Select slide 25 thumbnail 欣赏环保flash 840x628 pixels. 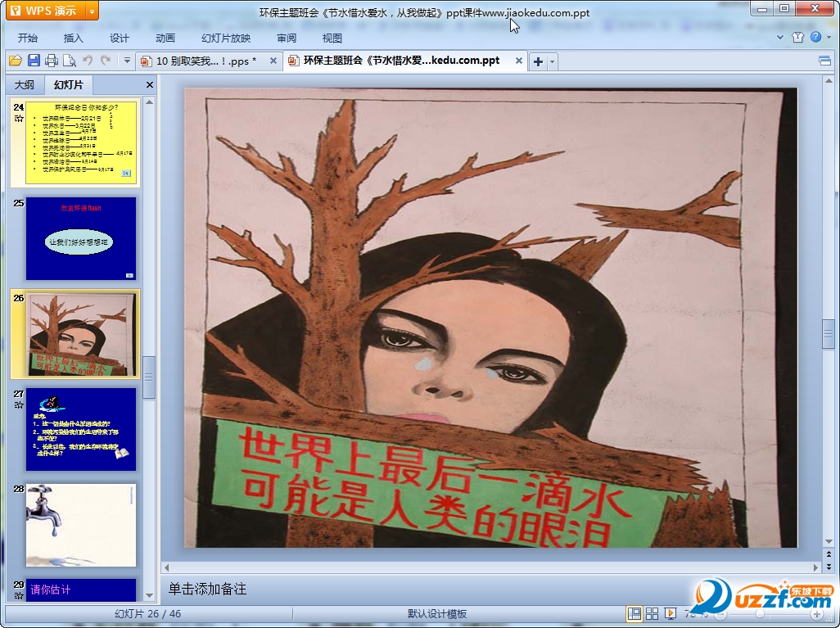[81, 238]
